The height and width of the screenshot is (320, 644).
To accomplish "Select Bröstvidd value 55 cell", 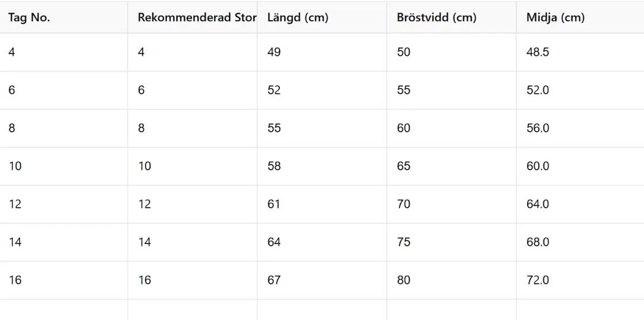I will [x=403, y=90].
